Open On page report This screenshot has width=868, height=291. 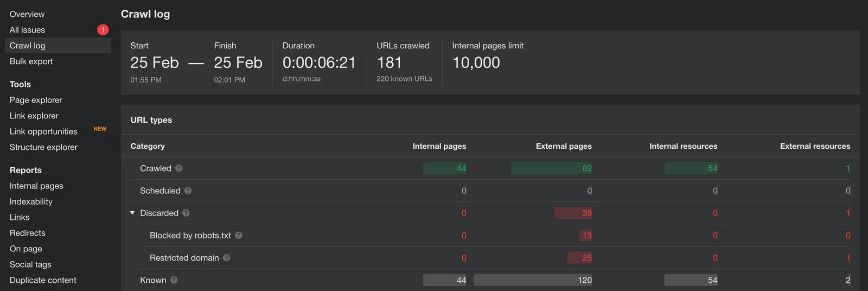tap(25, 249)
